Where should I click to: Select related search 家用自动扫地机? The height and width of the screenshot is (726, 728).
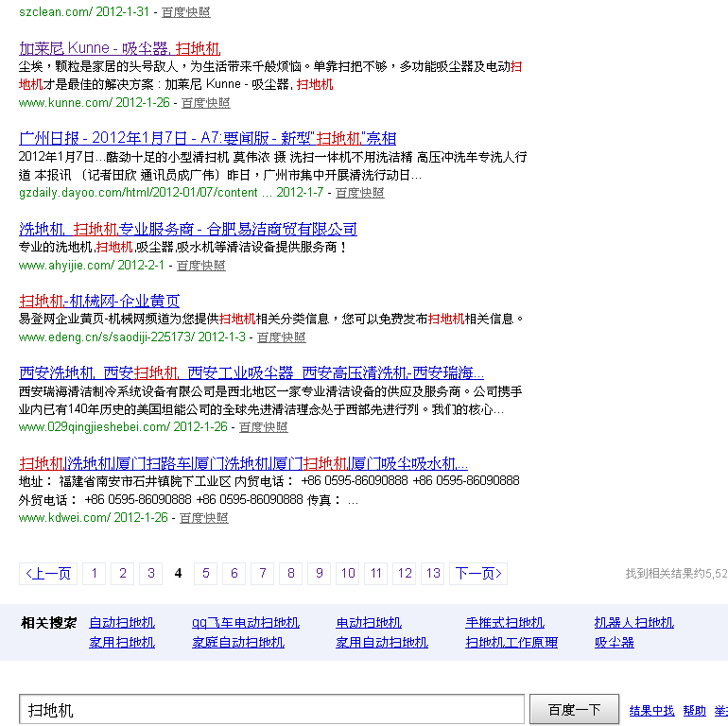(x=382, y=643)
